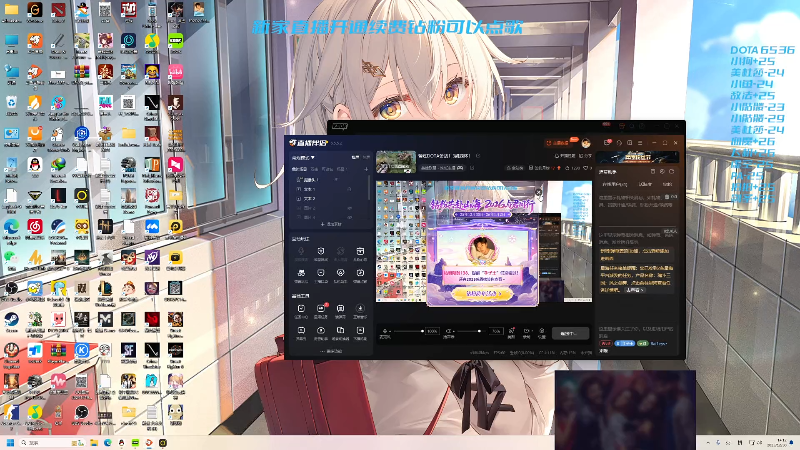The width and height of the screenshot is (800, 450).
Task: Click the red button left of the avatar
Action: tap(558, 143)
